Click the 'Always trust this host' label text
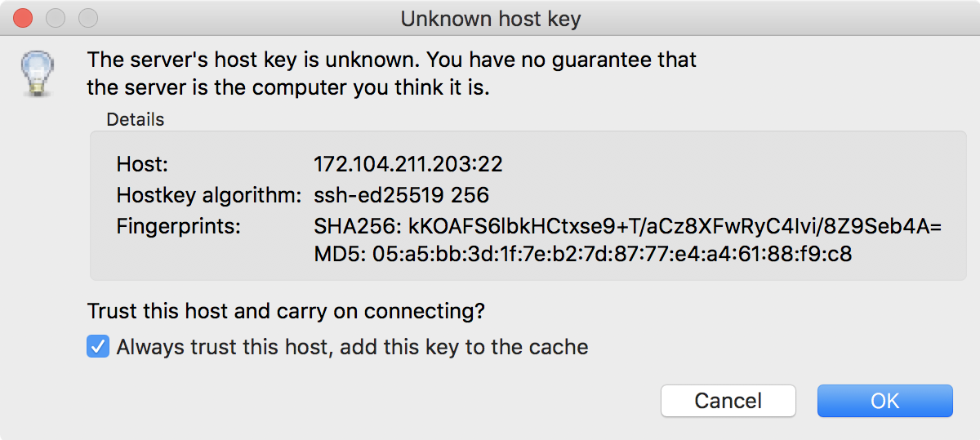Screen dimensions: 980x440 click(x=352, y=347)
